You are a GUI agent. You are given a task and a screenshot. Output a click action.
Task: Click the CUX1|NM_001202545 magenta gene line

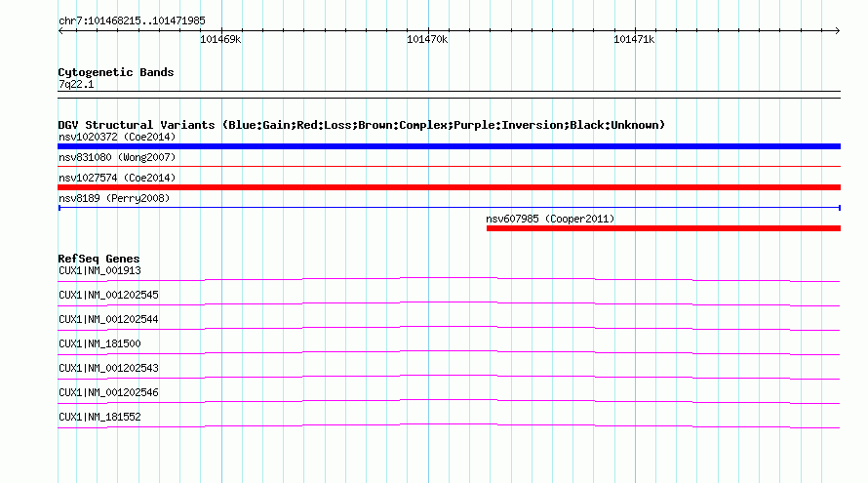pyautogui.click(x=449, y=303)
